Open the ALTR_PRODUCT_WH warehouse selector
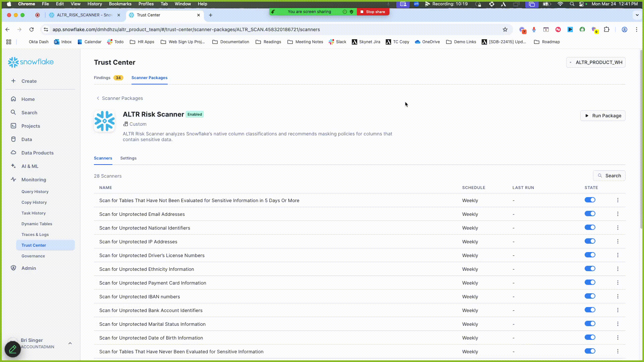 tap(596, 62)
